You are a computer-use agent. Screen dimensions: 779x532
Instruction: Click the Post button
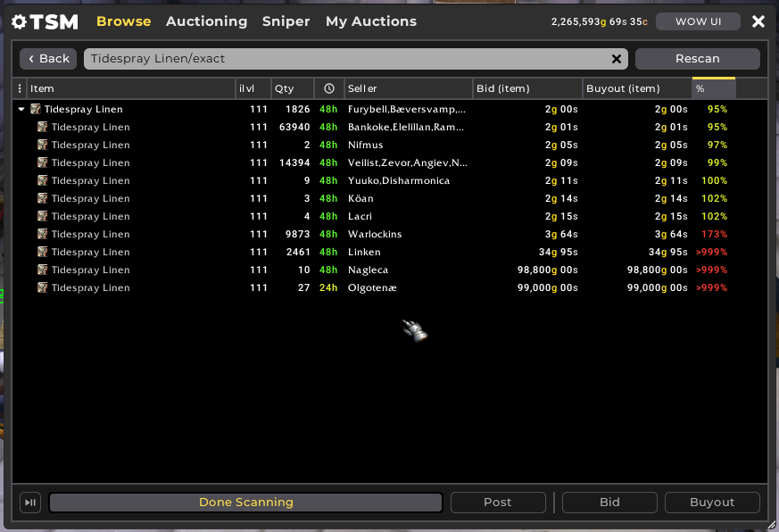point(498,503)
